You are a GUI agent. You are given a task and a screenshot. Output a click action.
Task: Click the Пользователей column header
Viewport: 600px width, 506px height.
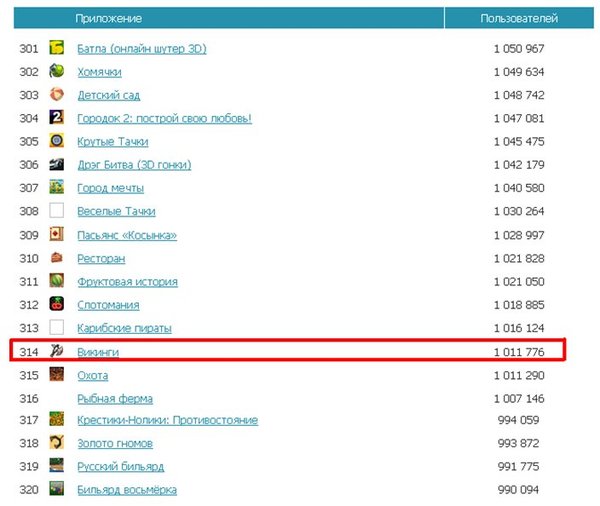[519, 18]
